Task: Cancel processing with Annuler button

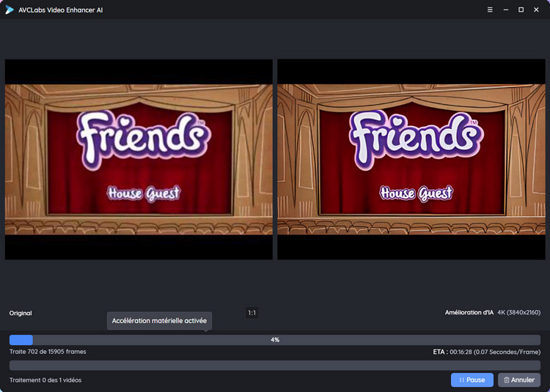Action: pyautogui.click(x=518, y=380)
